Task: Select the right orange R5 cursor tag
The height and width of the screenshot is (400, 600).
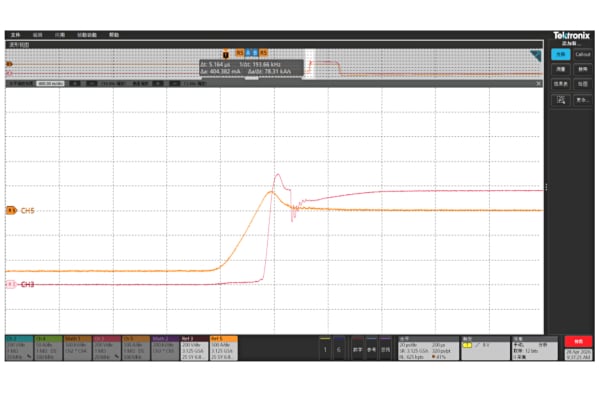Action: coord(264,53)
